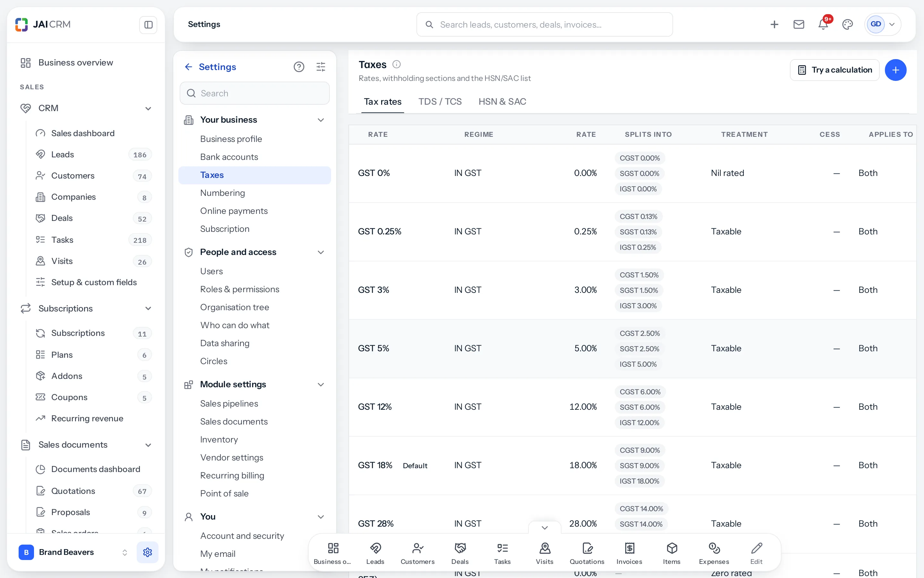
Task: Click Try a calculation button
Action: coord(834,70)
